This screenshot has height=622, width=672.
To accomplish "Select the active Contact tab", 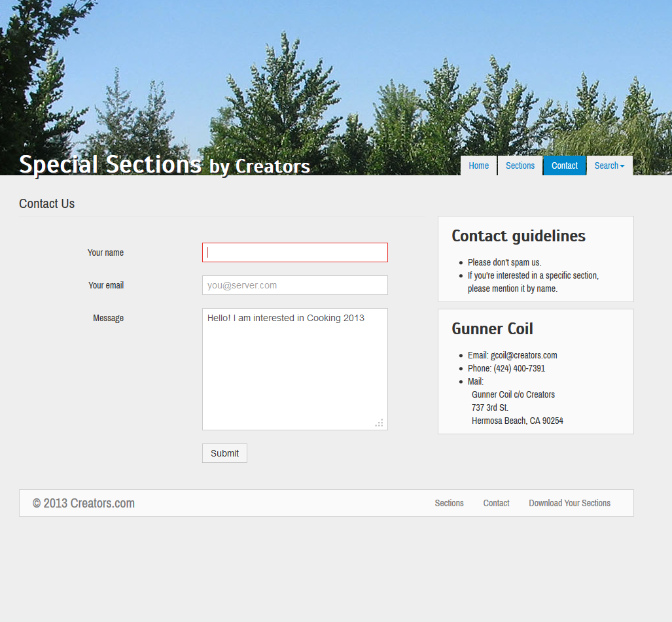I will 565,165.
